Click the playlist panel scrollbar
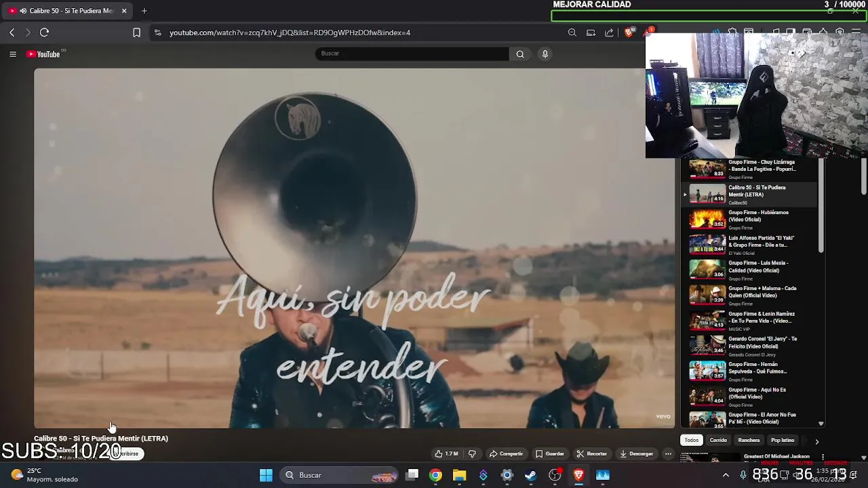The height and width of the screenshot is (488, 868). point(821,207)
